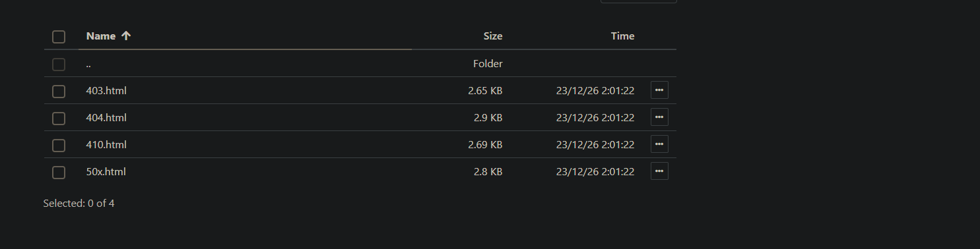Check the box beside 404.html
The height and width of the screenshot is (249, 980).
(59, 119)
